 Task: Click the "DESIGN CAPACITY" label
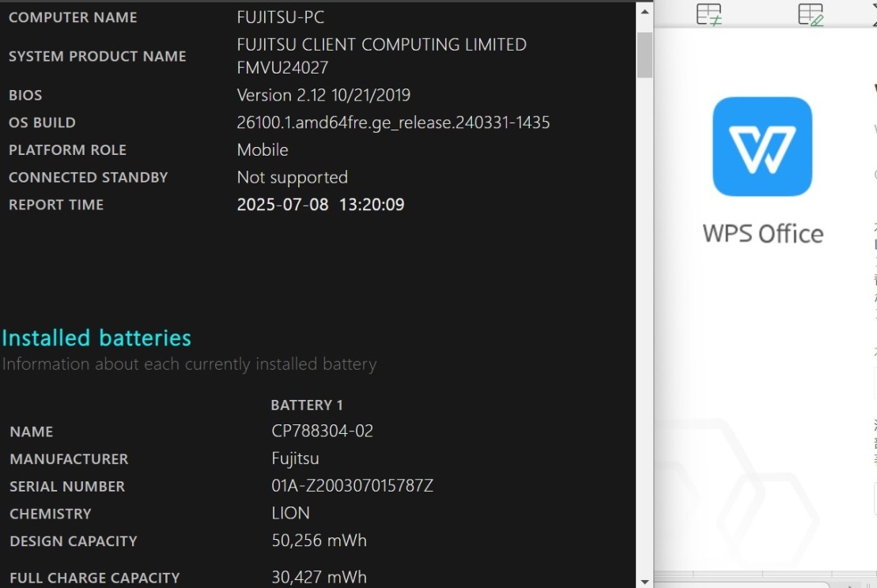tap(74, 541)
